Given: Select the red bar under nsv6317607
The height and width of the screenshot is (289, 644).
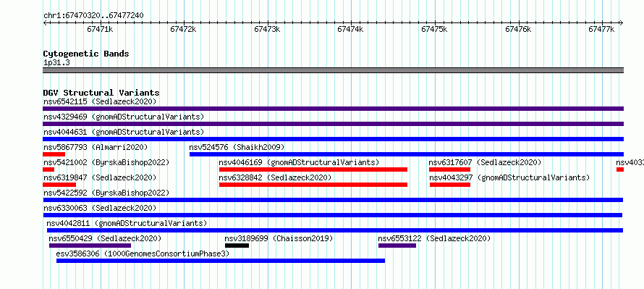Looking at the screenshot, I should point(449,169).
